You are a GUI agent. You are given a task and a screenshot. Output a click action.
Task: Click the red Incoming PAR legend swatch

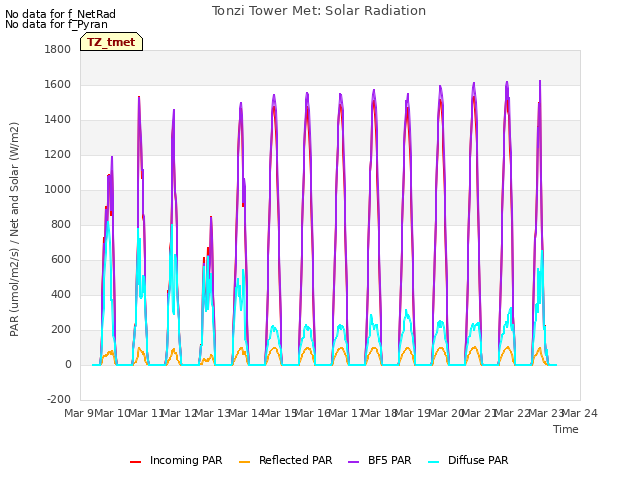136,462
